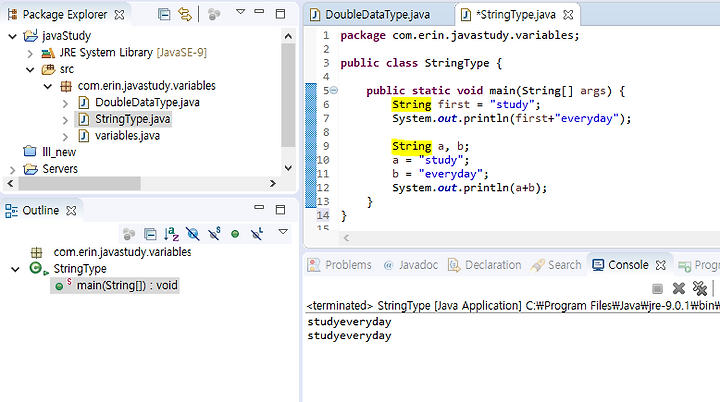This screenshot has width=720, height=402.
Task: Click Terminate button in Console
Action: [x=657, y=289]
